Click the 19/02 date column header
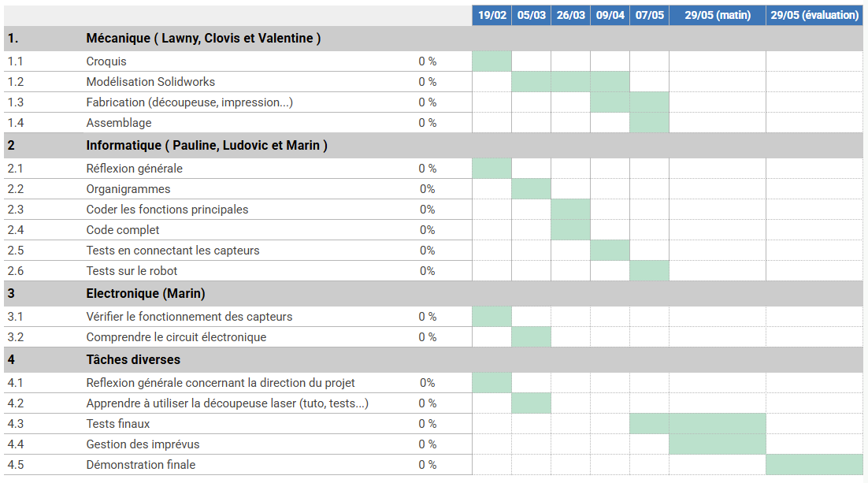The image size is (868, 483). (x=491, y=15)
